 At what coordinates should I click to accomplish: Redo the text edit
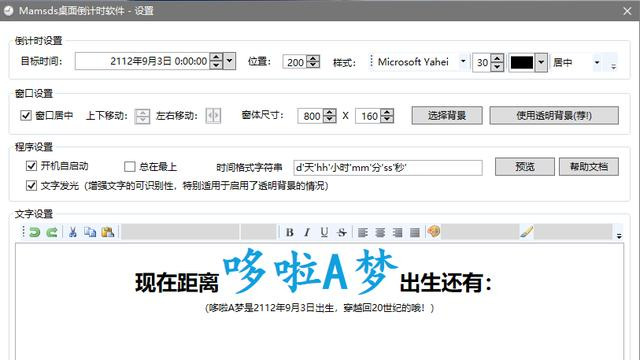pyautogui.click(x=52, y=232)
